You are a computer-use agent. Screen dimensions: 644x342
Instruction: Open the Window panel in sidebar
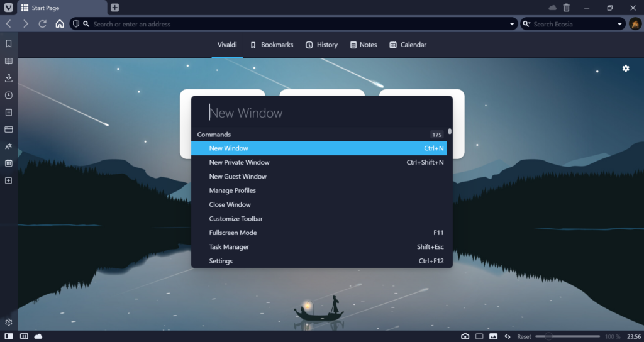coord(9,130)
